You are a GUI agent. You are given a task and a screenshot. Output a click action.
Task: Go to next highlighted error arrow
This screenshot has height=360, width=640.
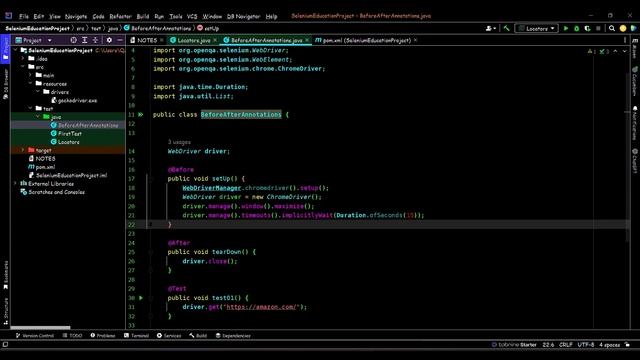pyautogui.click(x=624, y=51)
